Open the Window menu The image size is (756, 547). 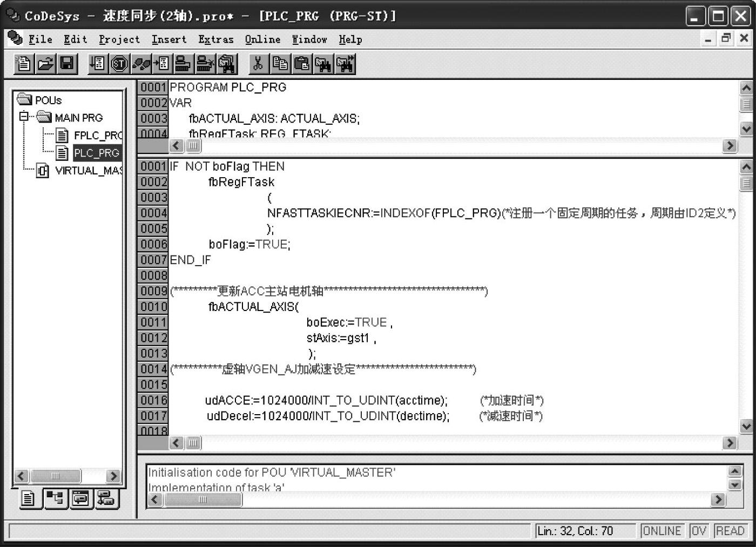point(309,39)
